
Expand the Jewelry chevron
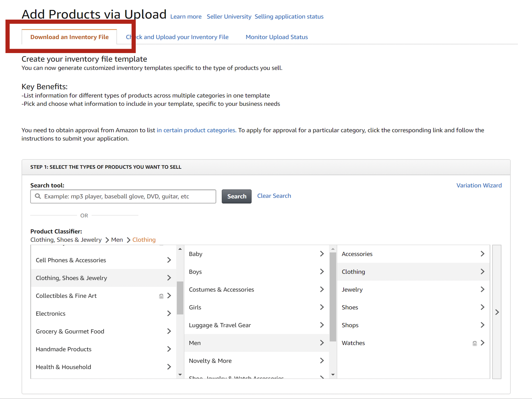click(x=483, y=289)
